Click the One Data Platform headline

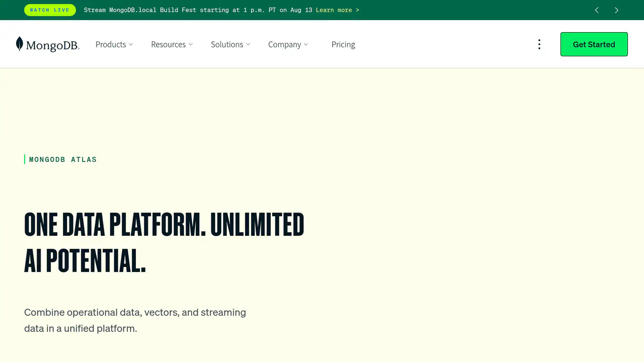coord(164,243)
